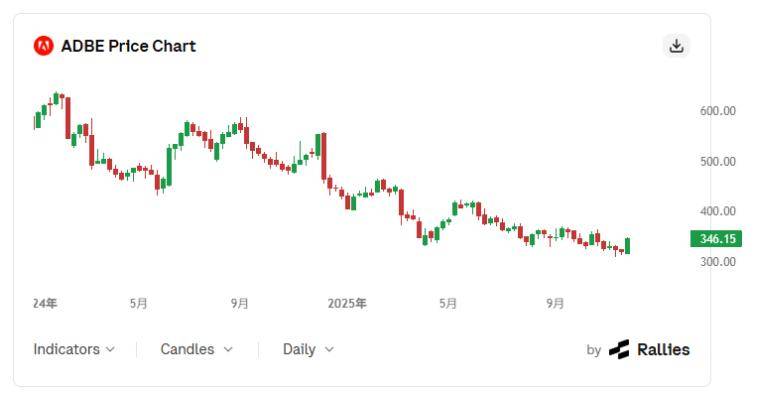Click the Rallies logo icon
Image resolution: width=770 pixels, height=401 pixels.
point(619,349)
